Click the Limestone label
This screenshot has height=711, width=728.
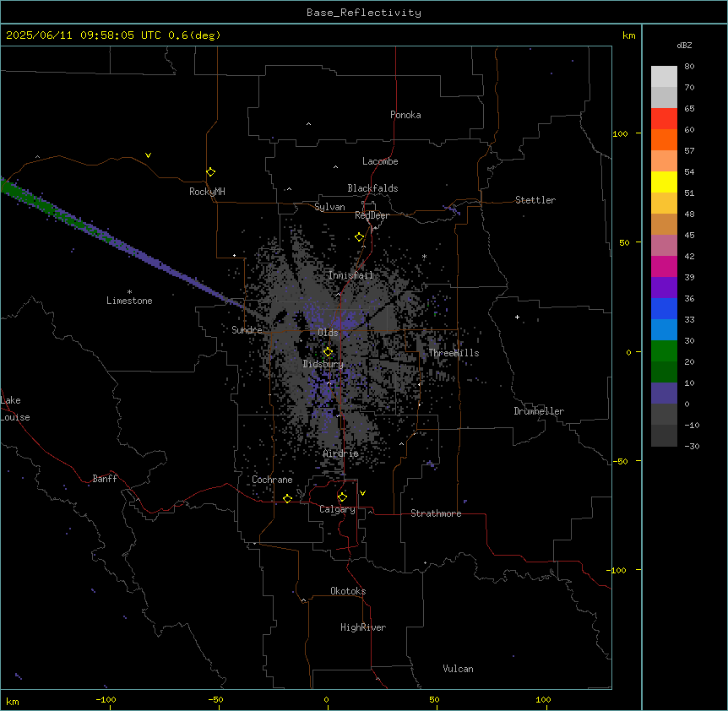[129, 301]
